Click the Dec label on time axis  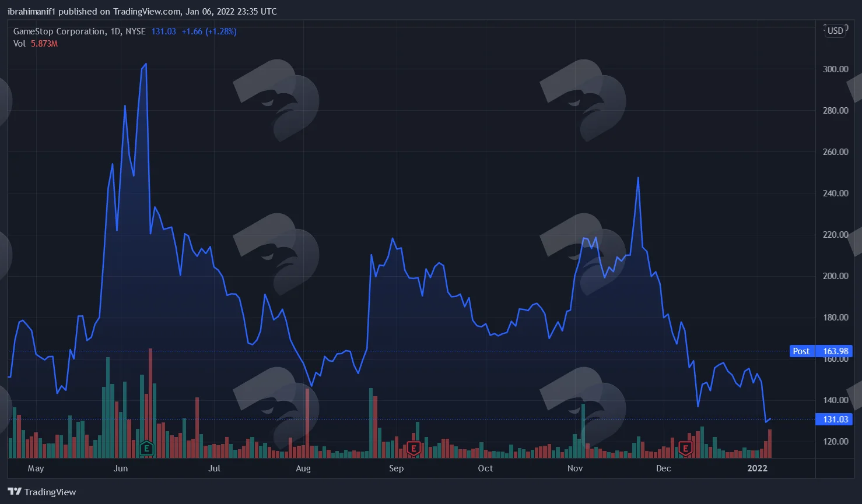pyautogui.click(x=664, y=468)
